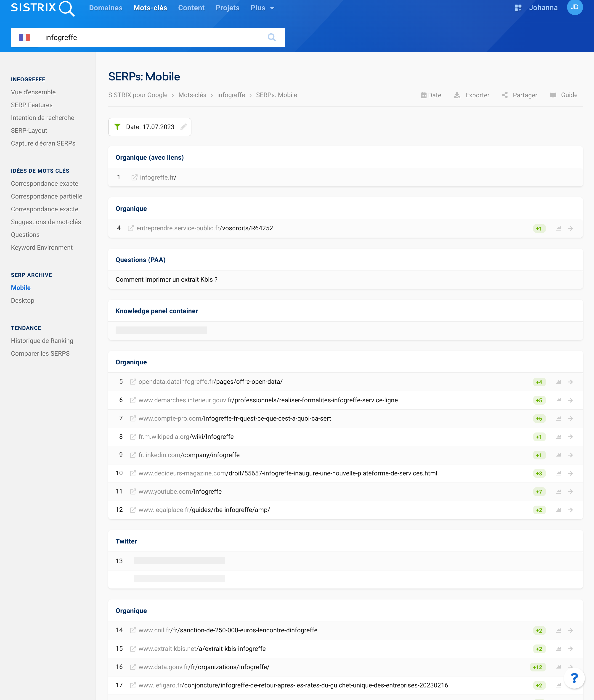Click Comment imprimer un extrait Kbis question
This screenshot has width=594, height=700.
click(166, 280)
